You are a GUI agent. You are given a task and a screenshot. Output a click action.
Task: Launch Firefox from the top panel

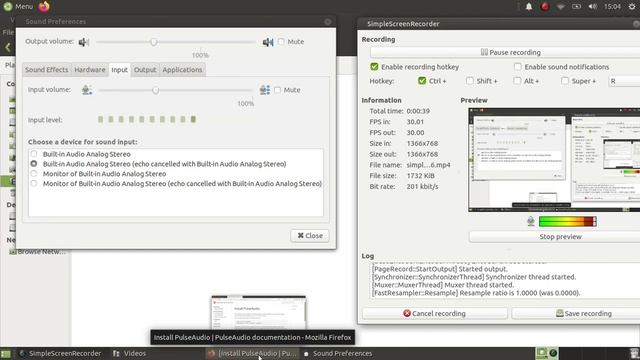pos(44,7)
